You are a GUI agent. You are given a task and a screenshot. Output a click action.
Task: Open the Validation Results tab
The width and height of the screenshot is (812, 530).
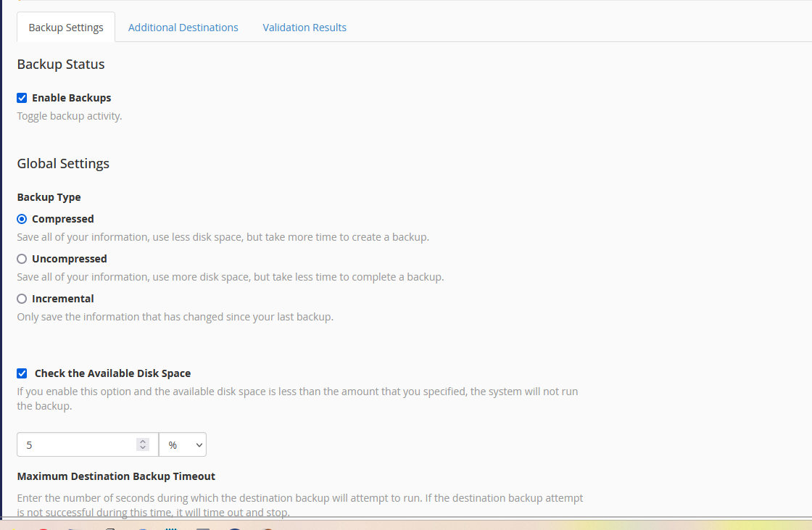[304, 28]
